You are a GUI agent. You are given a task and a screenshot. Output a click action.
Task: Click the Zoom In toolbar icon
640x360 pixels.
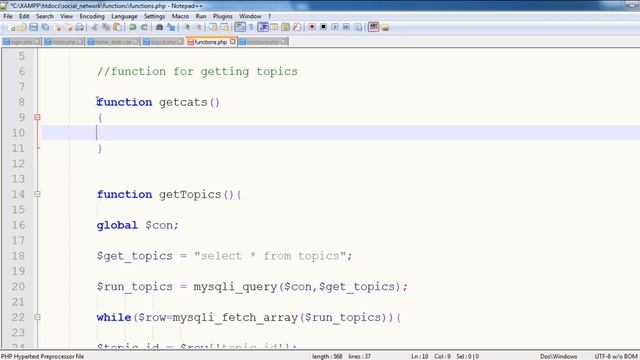pos(187,27)
